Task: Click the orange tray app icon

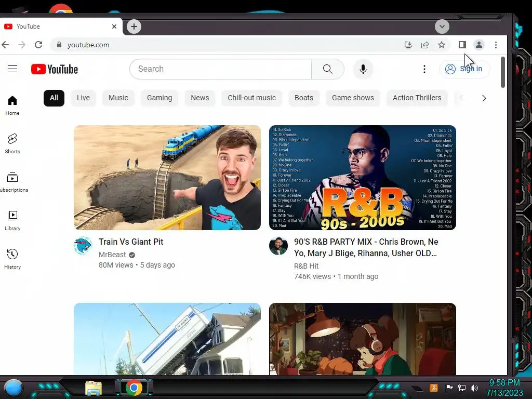Action: click(x=434, y=388)
